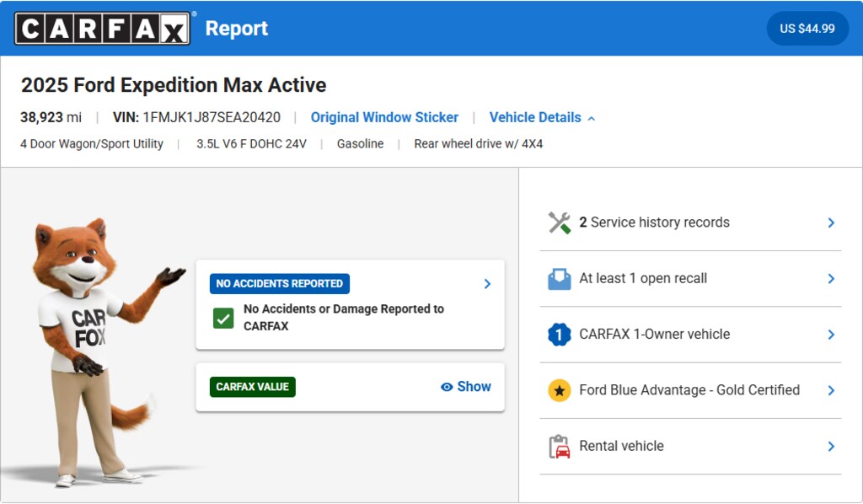Open the open recall chevron arrow
The height and width of the screenshot is (504, 863).
point(831,279)
